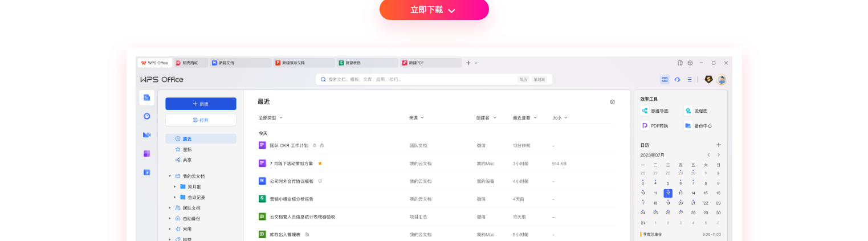The image size is (868, 241).
Task: Open file 团队 OKR 工作计划
Action: click(x=289, y=145)
